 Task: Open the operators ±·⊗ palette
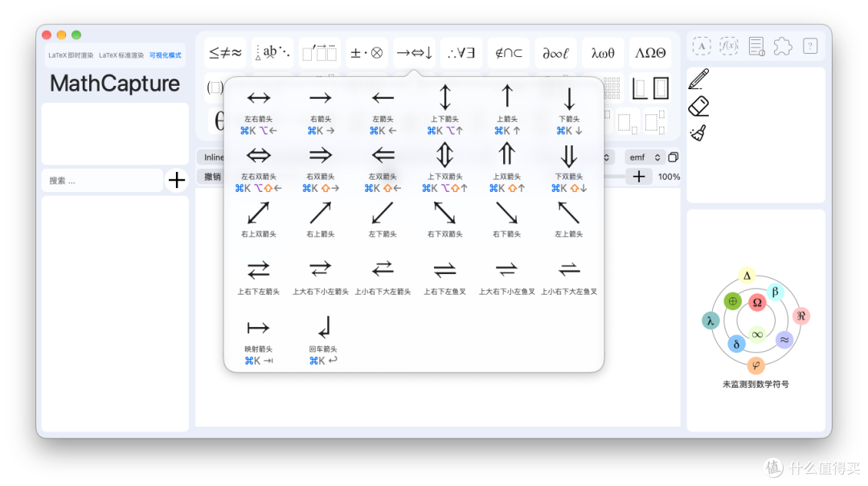(x=366, y=53)
